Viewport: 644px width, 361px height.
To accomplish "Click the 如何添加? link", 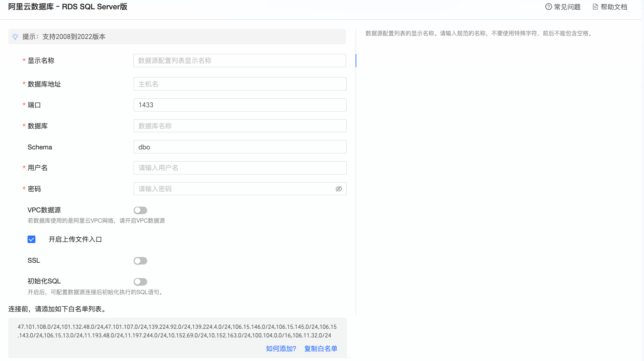I will pos(281,348).
